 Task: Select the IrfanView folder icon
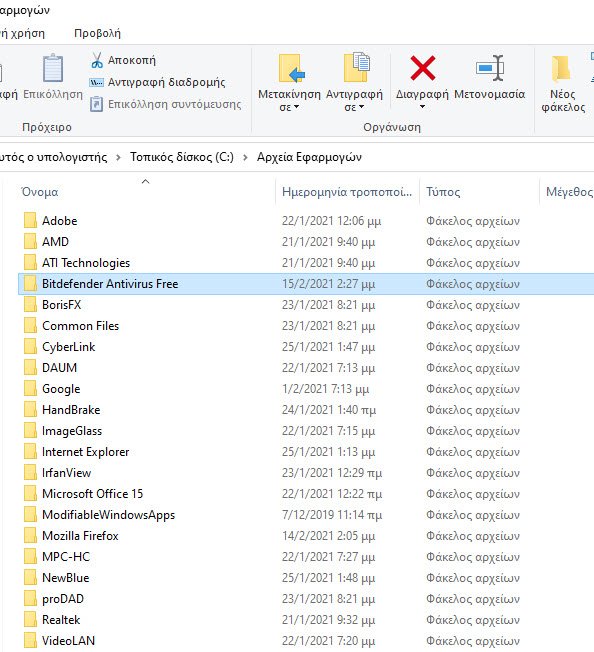point(30,472)
